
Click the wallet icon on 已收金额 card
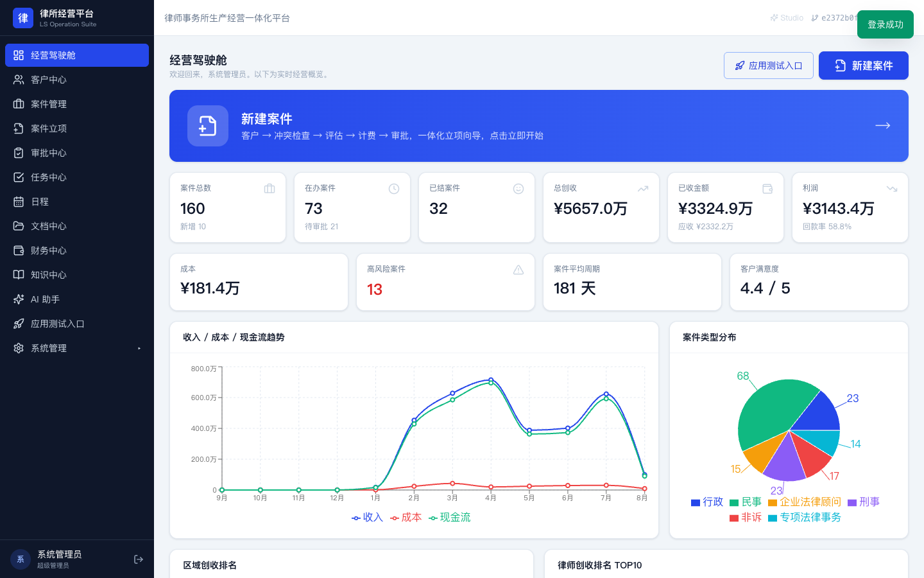click(767, 189)
